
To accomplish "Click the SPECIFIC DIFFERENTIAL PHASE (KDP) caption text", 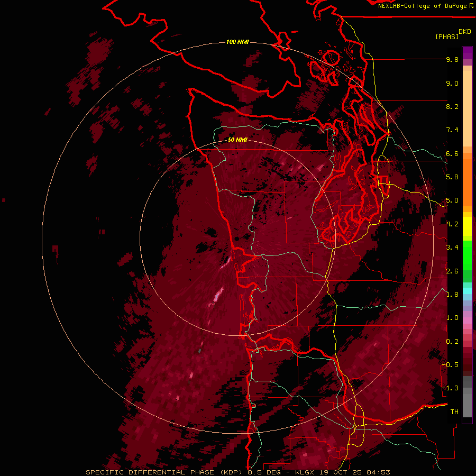I will [x=165, y=472].
